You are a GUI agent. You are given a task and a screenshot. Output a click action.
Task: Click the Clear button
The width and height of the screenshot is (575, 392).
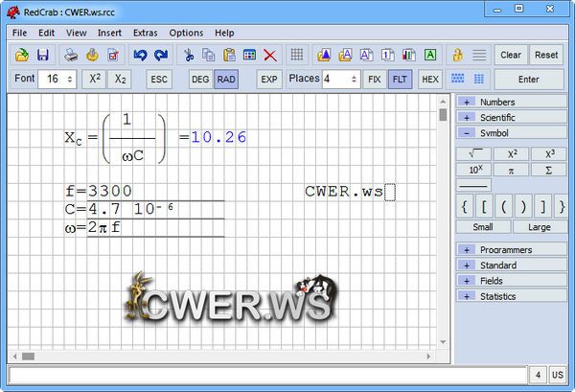tap(511, 56)
